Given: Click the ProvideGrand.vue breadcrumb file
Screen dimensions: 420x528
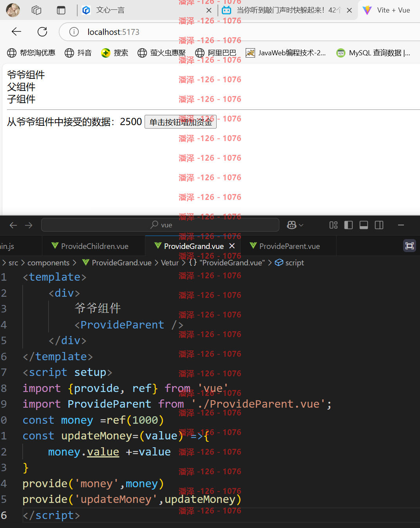Looking at the screenshot, I should 117,263.
